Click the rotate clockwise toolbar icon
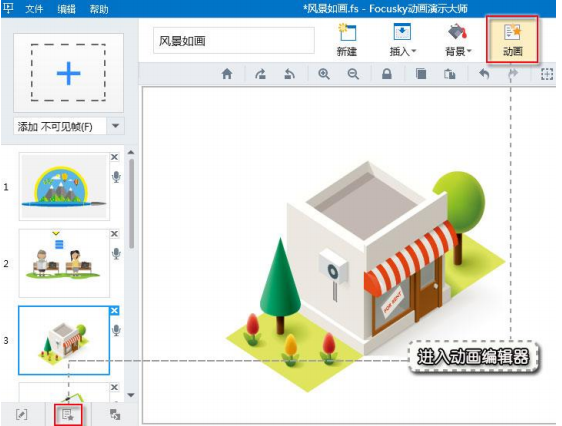This screenshot has height=426, width=562. (x=260, y=74)
